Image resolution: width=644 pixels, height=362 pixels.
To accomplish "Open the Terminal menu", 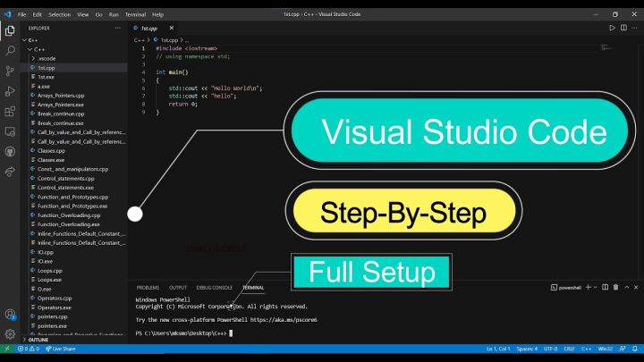I will pyautogui.click(x=136, y=14).
